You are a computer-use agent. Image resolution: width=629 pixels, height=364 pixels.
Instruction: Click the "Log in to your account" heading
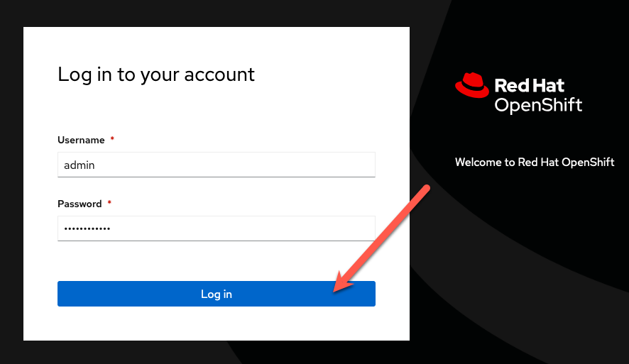coord(156,75)
